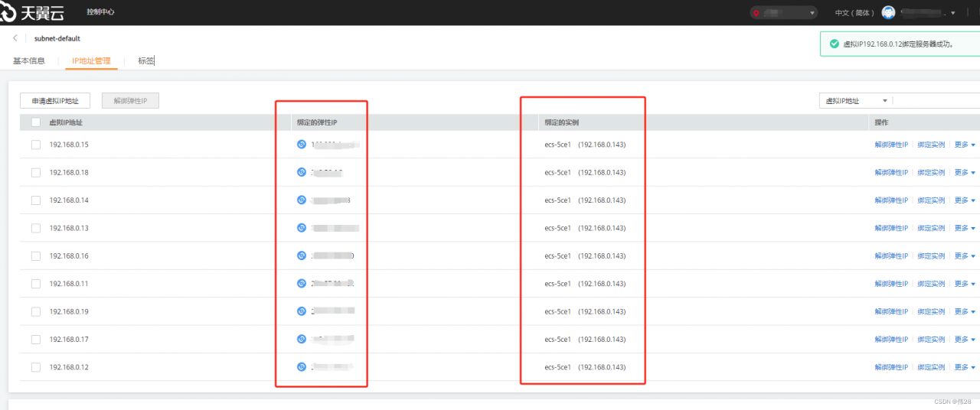Click the elastic IP icon for 192.168.0.12

pyautogui.click(x=301, y=367)
